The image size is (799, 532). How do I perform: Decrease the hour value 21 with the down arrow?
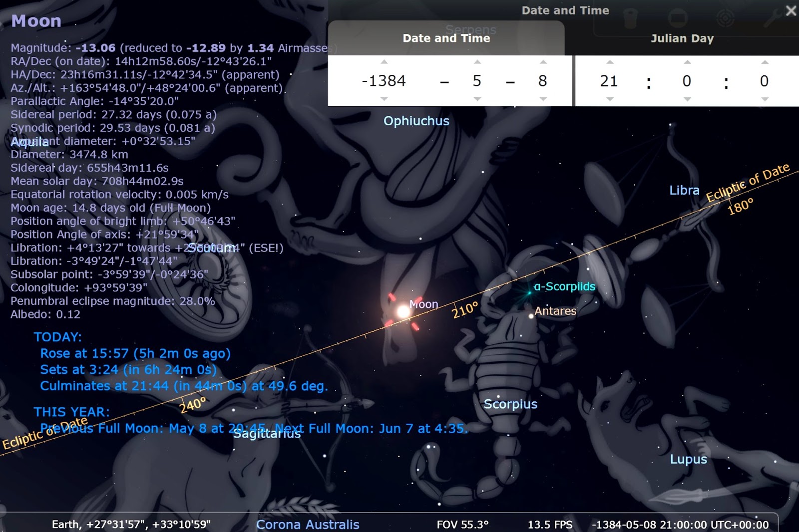click(x=610, y=99)
